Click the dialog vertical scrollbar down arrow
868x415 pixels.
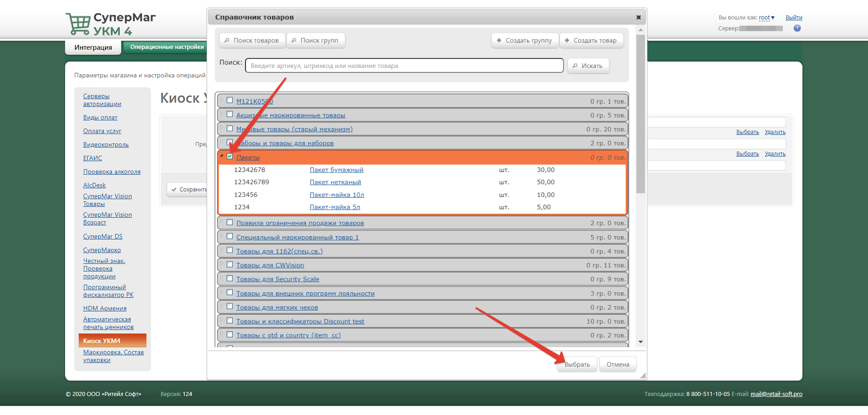640,342
